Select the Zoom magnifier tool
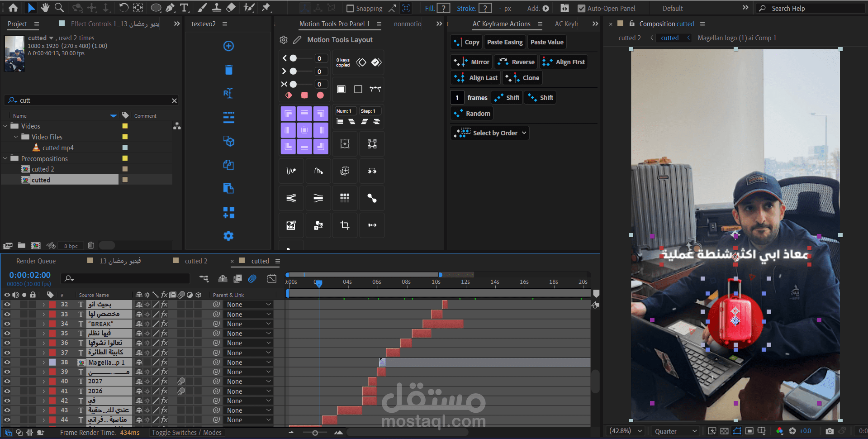868x439 pixels. click(59, 8)
